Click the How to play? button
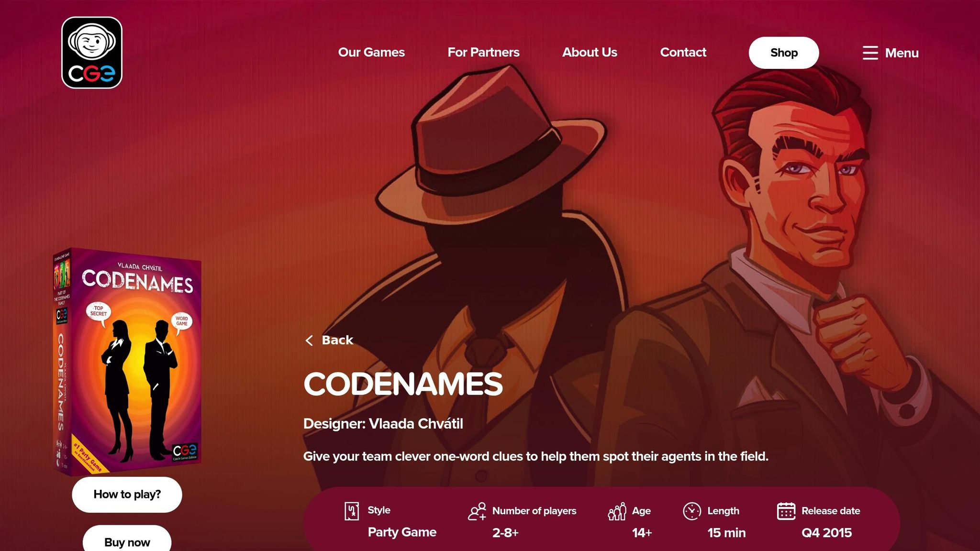 point(127,495)
